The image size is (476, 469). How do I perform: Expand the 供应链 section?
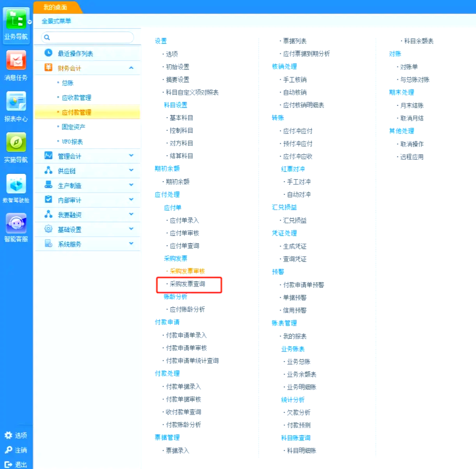pyautogui.click(x=131, y=171)
